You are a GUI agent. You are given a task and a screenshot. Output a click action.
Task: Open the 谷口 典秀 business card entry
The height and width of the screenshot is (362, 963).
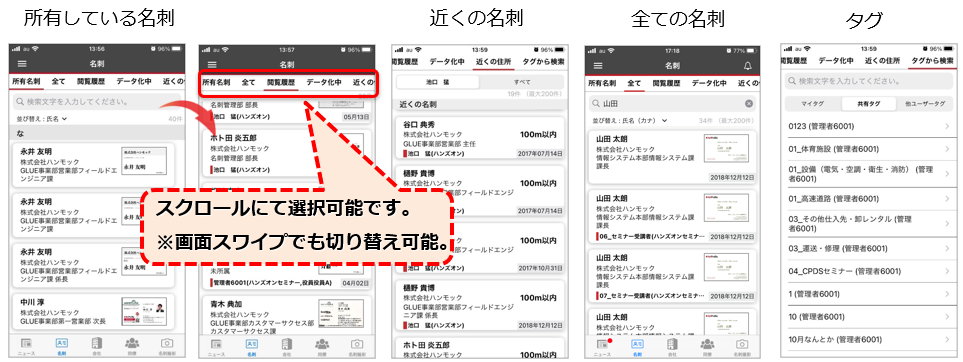tap(479, 136)
